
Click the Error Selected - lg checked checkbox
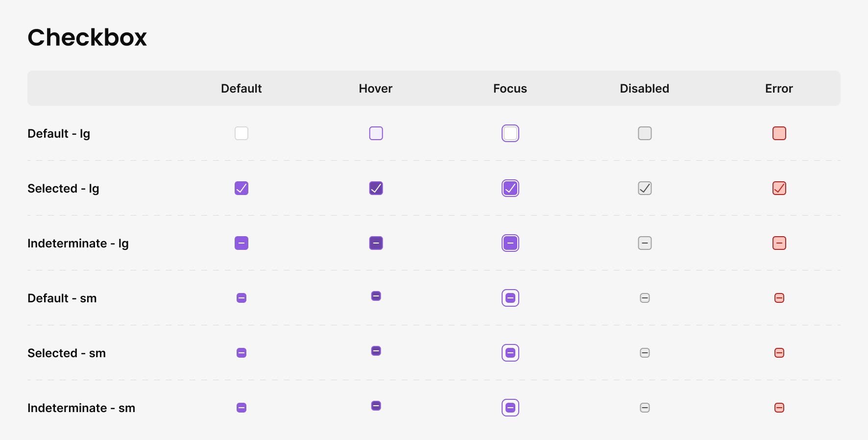point(779,188)
